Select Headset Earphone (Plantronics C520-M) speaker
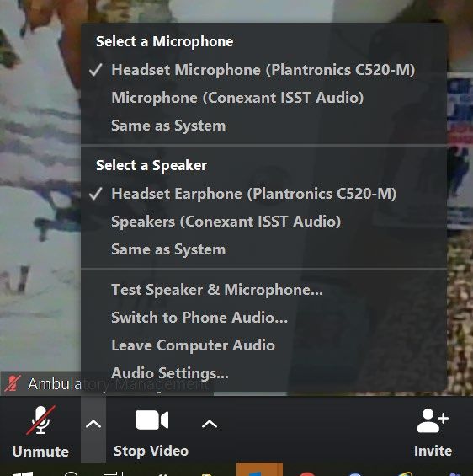This screenshot has height=476, width=473. point(263,194)
